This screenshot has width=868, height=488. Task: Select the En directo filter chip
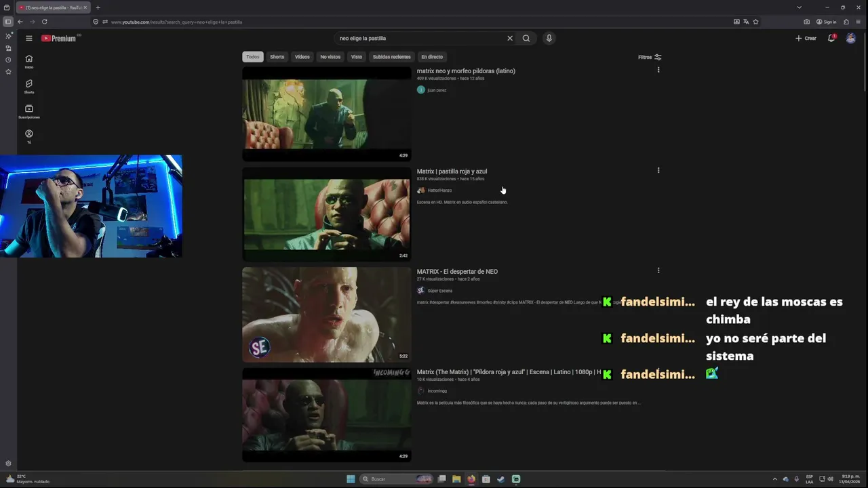tap(432, 57)
